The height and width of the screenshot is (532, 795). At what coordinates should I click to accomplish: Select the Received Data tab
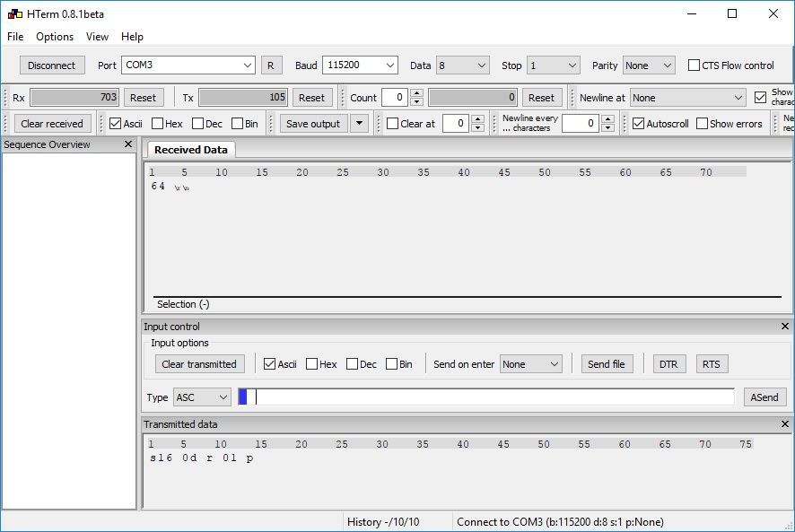(190, 150)
